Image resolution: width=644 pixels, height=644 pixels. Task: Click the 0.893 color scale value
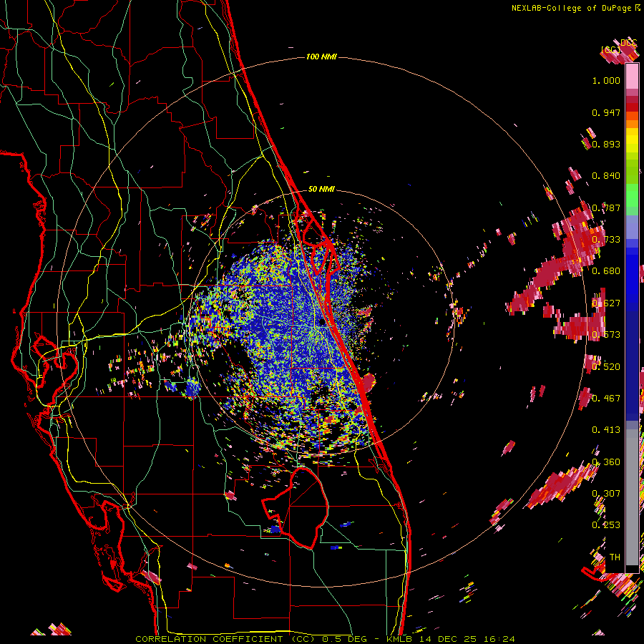tap(606, 144)
